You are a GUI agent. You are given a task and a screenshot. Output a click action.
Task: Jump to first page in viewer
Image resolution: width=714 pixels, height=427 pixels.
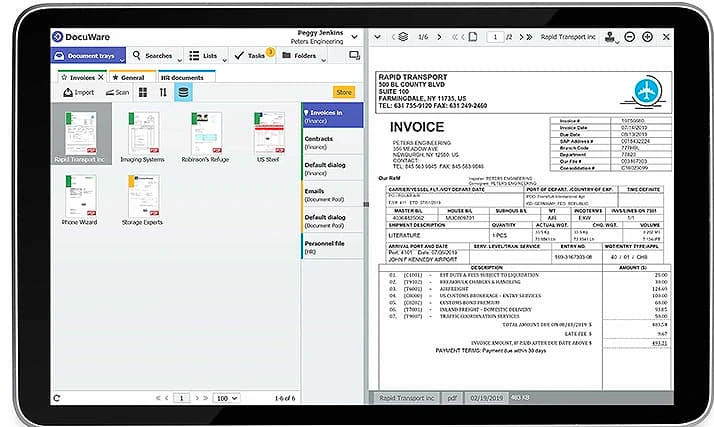click(454, 37)
